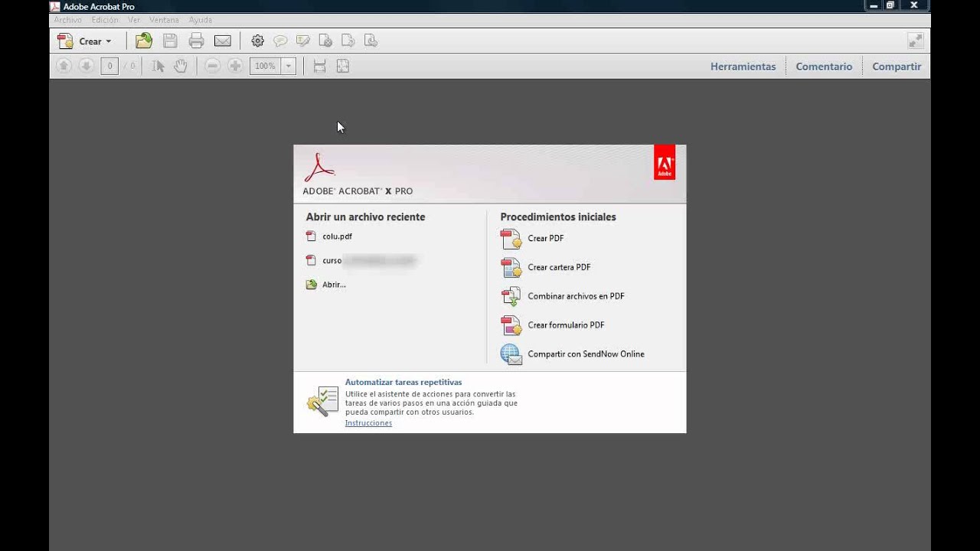Open the zoom percentage dropdown arrow
Screen dimensions: 980x551
click(289, 67)
